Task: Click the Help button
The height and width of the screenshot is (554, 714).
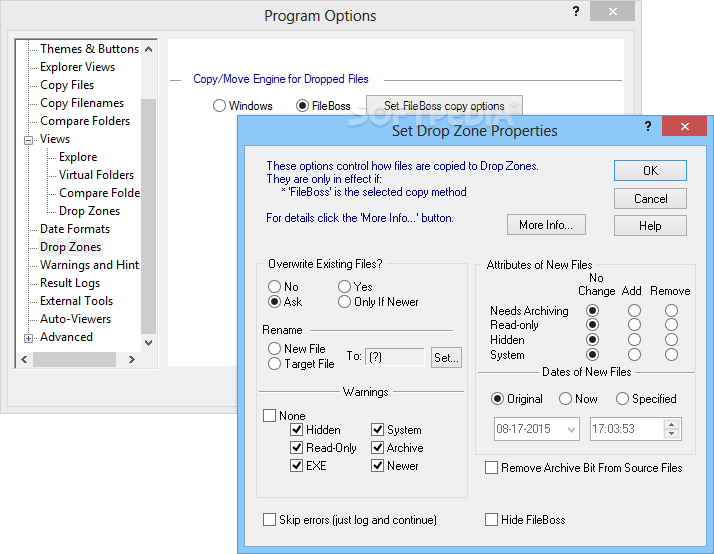Action: click(x=650, y=225)
